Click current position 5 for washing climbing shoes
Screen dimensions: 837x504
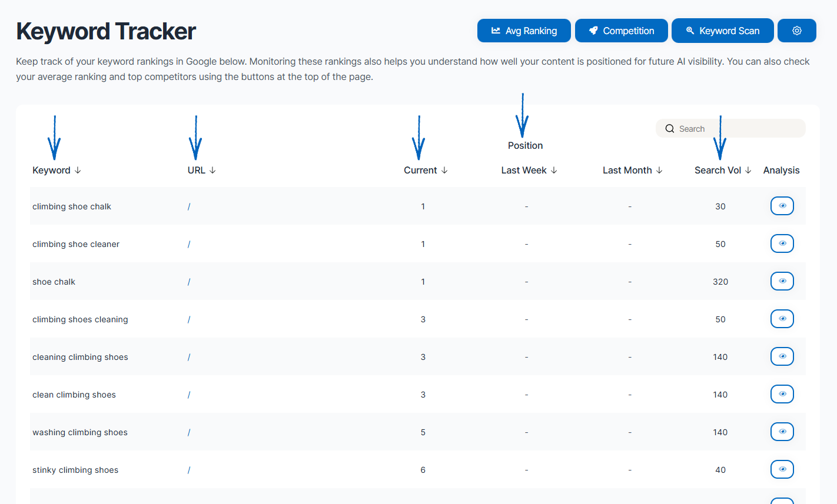coord(423,432)
